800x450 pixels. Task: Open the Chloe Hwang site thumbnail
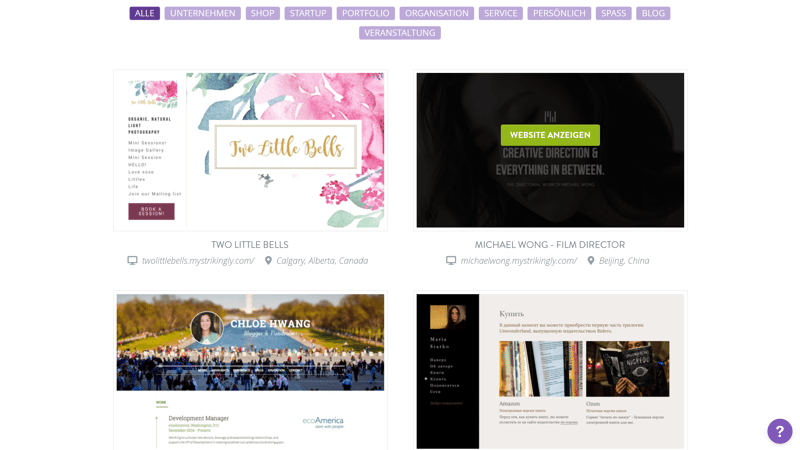tap(251, 371)
